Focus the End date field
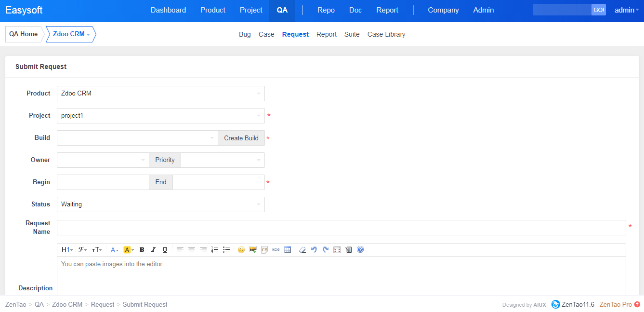Screen dimensions: 644x312 point(219,182)
